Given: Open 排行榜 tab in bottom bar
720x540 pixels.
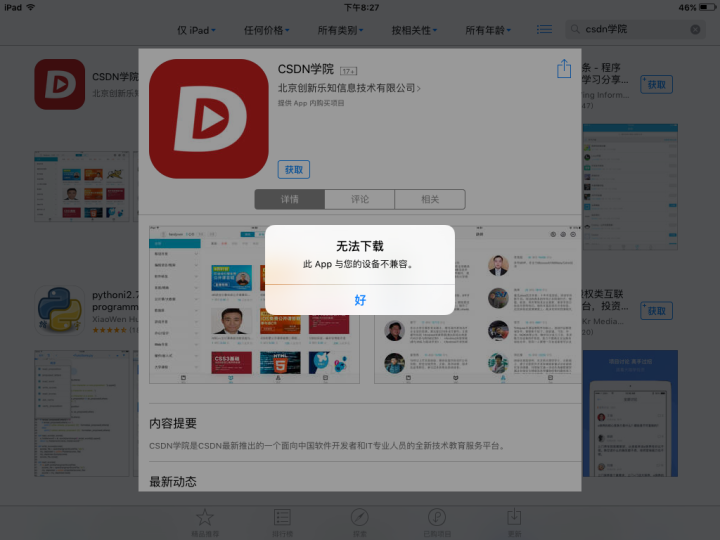Looking at the screenshot, I should click(282, 523).
